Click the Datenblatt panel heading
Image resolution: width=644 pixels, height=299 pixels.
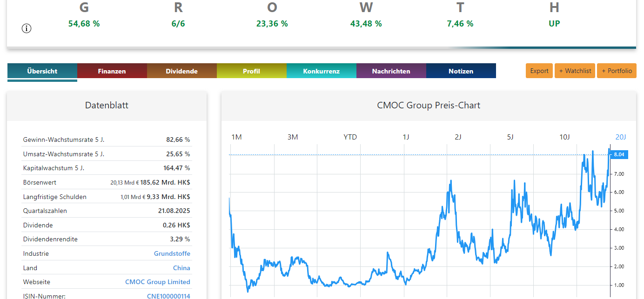pyautogui.click(x=107, y=106)
